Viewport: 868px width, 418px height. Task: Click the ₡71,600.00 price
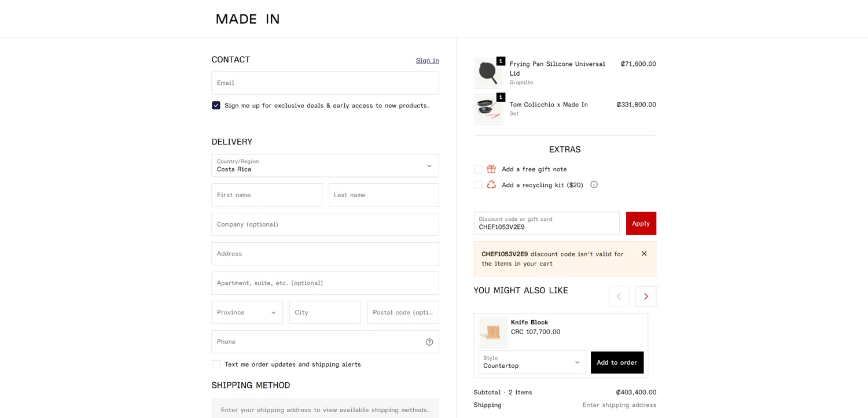pos(638,64)
